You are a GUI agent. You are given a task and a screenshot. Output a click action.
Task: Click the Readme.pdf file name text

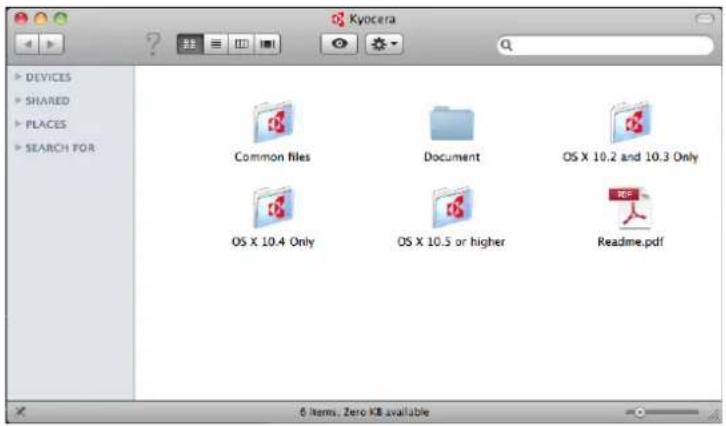[630, 242]
